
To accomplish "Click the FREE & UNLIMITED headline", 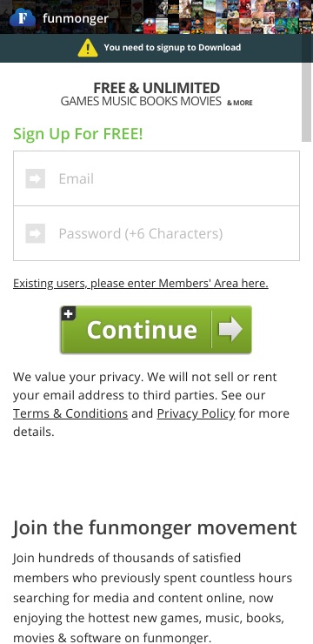I will [x=156, y=88].
